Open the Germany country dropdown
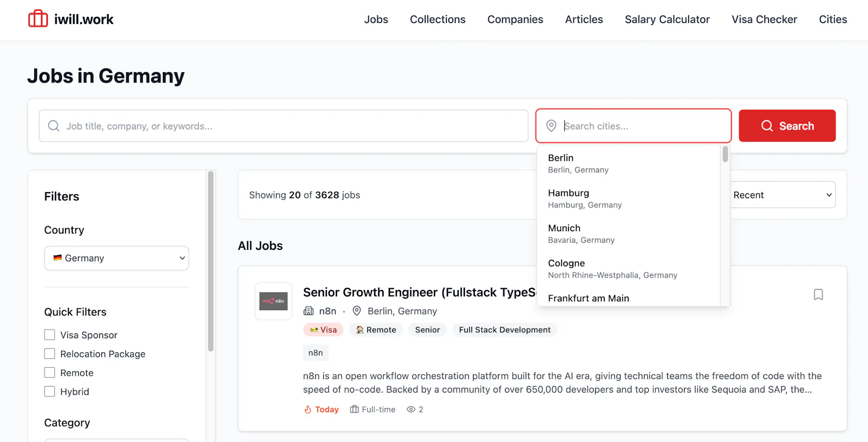The height and width of the screenshot is (442, 868). tap(117, 258)
